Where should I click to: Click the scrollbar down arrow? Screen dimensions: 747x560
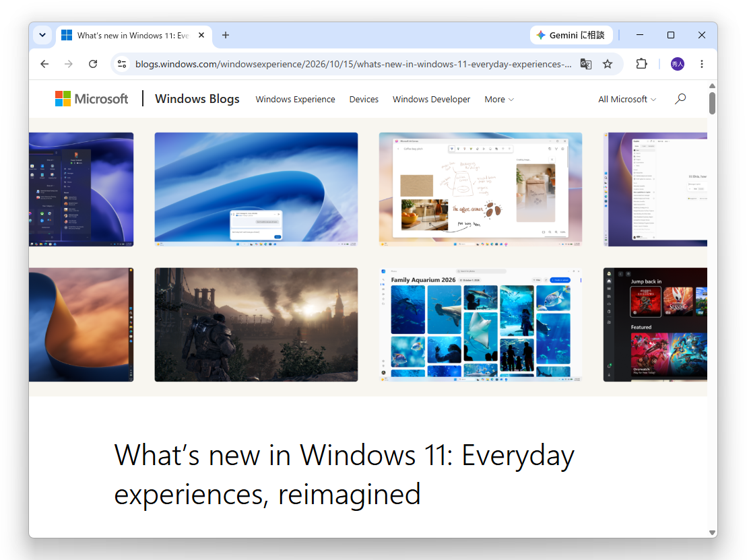(x=712, y=532)
